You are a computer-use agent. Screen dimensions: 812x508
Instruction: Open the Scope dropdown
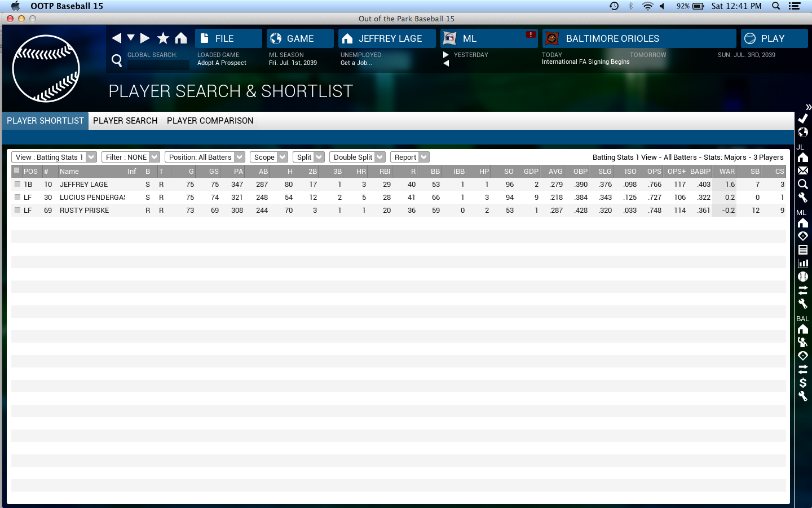269,157
